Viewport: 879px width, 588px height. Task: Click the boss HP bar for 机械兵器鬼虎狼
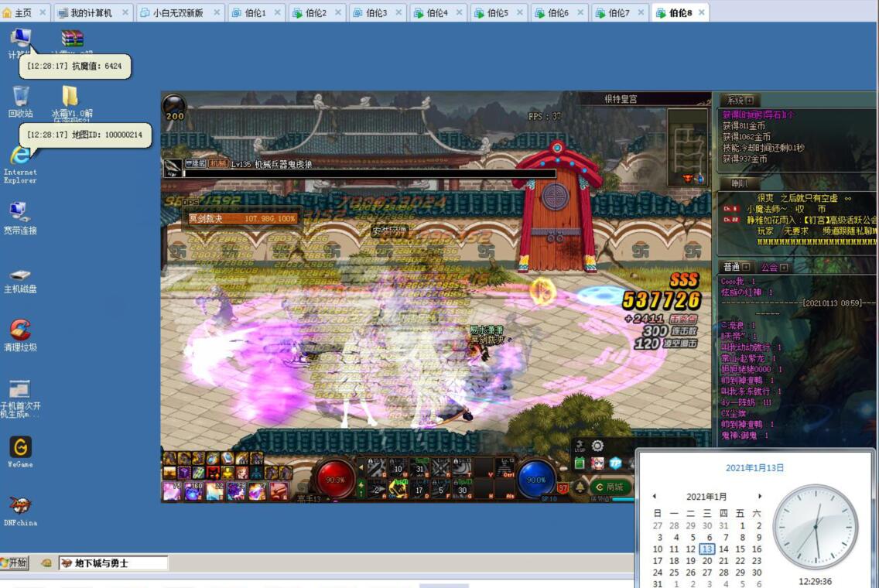[x=370, y=174]
